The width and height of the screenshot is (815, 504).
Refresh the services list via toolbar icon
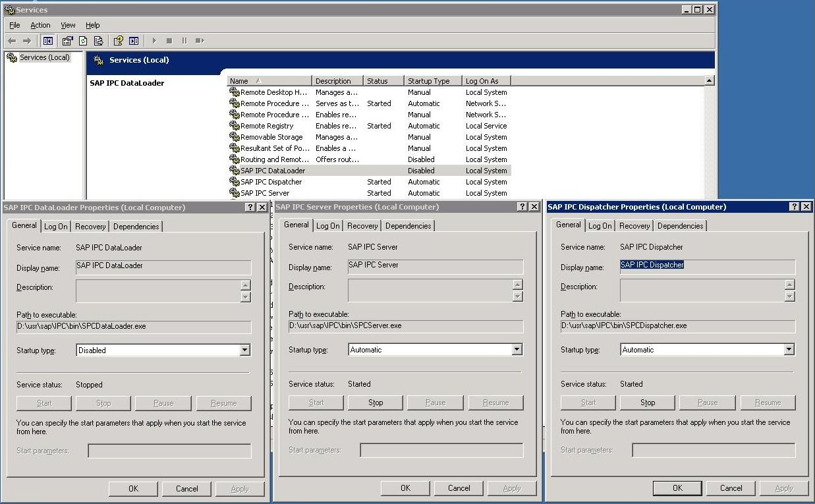[83, 41]
